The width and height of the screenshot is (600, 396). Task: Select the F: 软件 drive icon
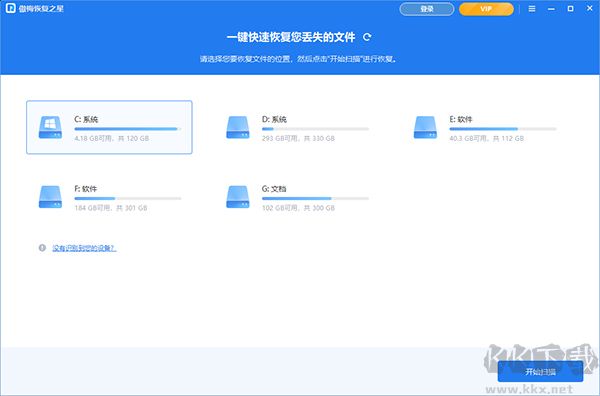point(50,197)
